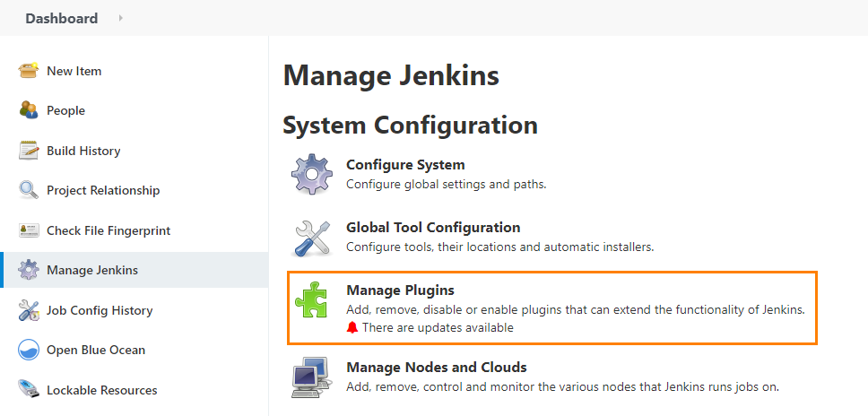Image resolution: width=868 pixels, height=416 pixels.
Task: Click the People icon in sidebar
Action: 29,110
